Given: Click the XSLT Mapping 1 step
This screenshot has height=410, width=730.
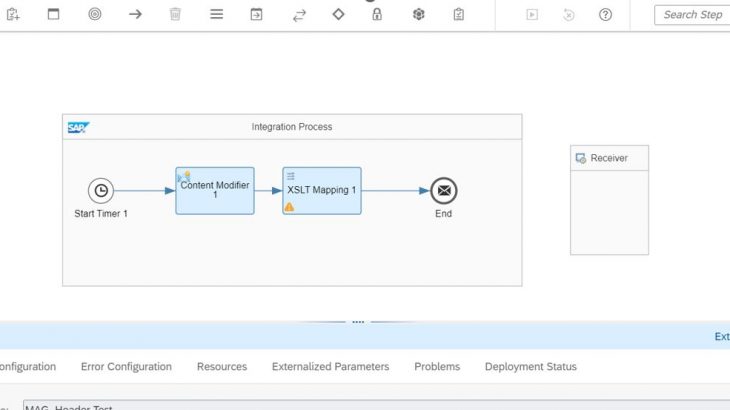Looking at the screenshot, I should pos(322,190).
